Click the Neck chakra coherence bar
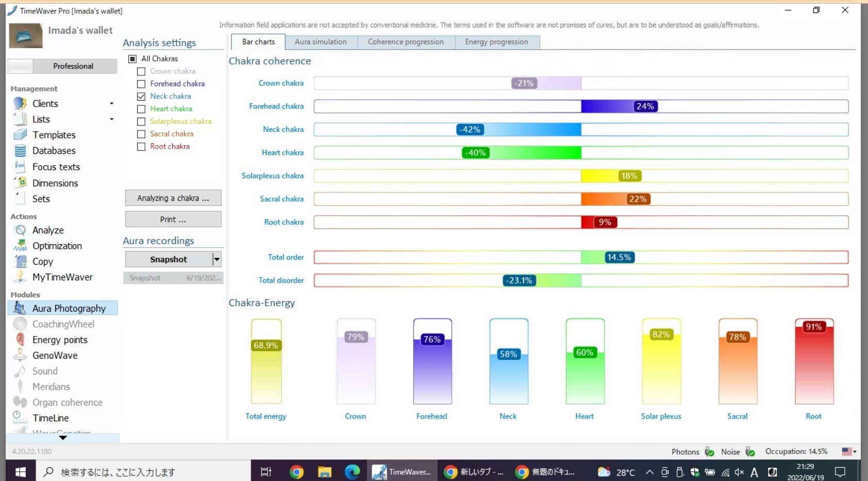Image resolution: width=868 pixels, height=481 pixels. point(581,130)
